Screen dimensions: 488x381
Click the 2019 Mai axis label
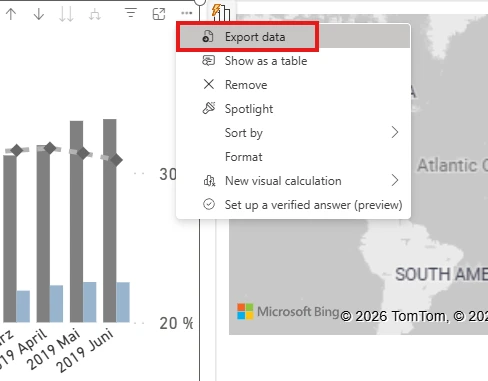pos(53,349)
